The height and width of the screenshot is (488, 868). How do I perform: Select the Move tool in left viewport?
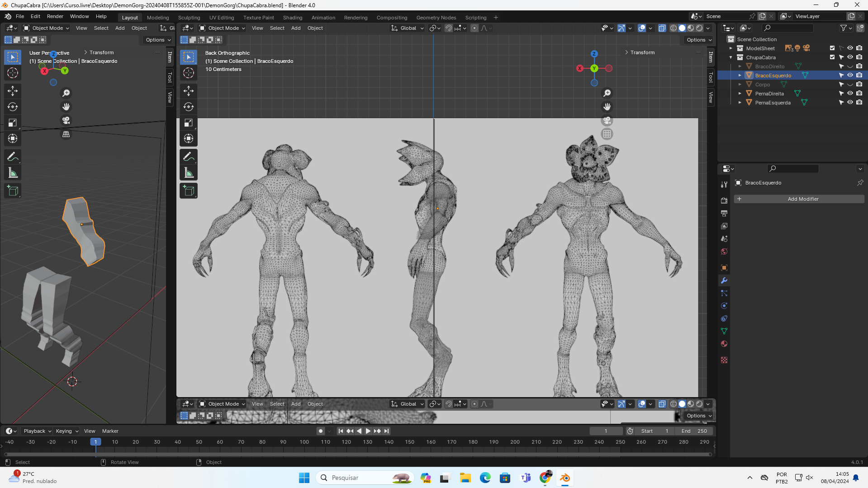click(x=13, y=91)
